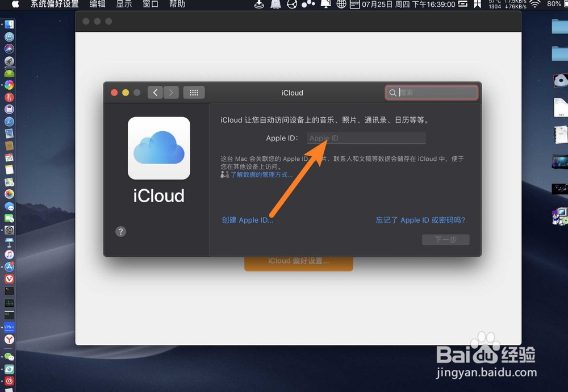This screenshot has height=392, width=568.
Task: Open Calendar icon showing 25
Action: (10, 157)
